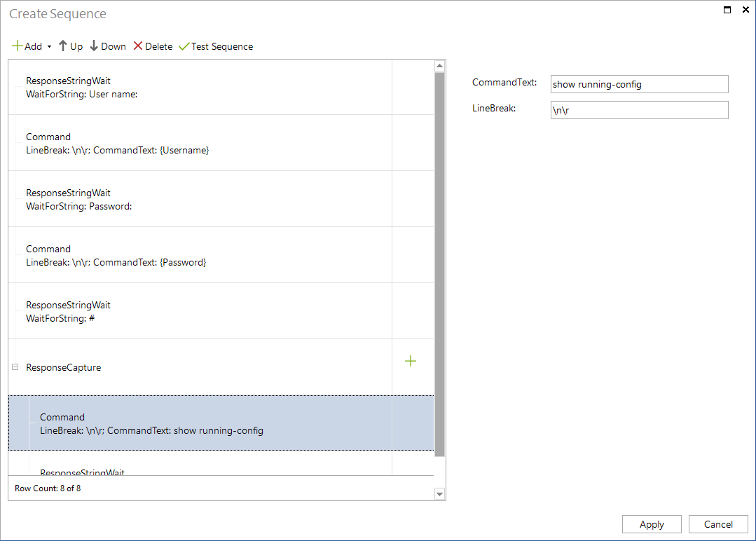Add a new sequence step
The image size is (756, 541).
pyautogui.click(x=27, y=46)
